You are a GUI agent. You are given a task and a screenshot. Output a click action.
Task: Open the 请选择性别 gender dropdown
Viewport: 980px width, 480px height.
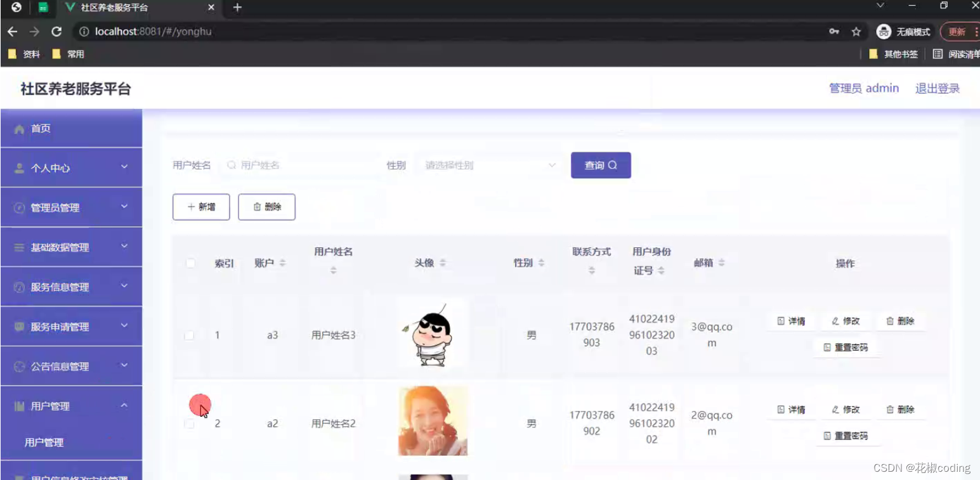pyautogui.click(x=487, y=165)
